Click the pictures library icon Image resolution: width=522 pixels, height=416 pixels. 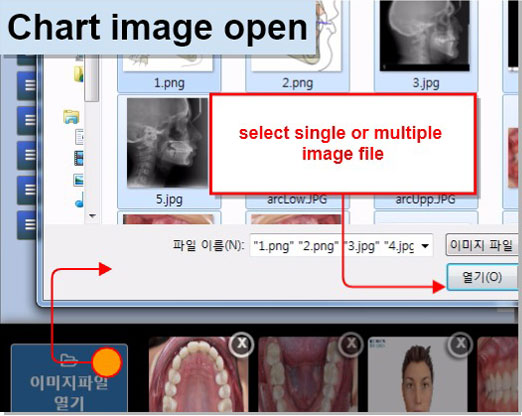coord(79,180)
